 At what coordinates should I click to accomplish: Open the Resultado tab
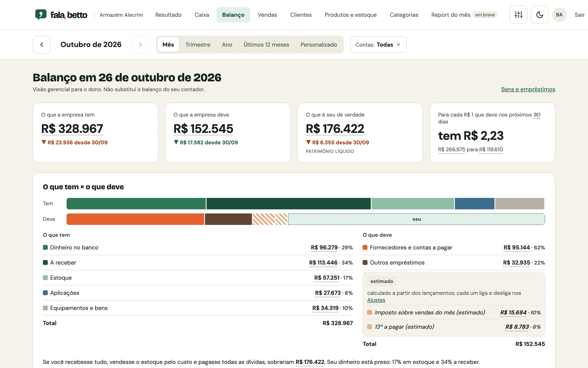168,15
